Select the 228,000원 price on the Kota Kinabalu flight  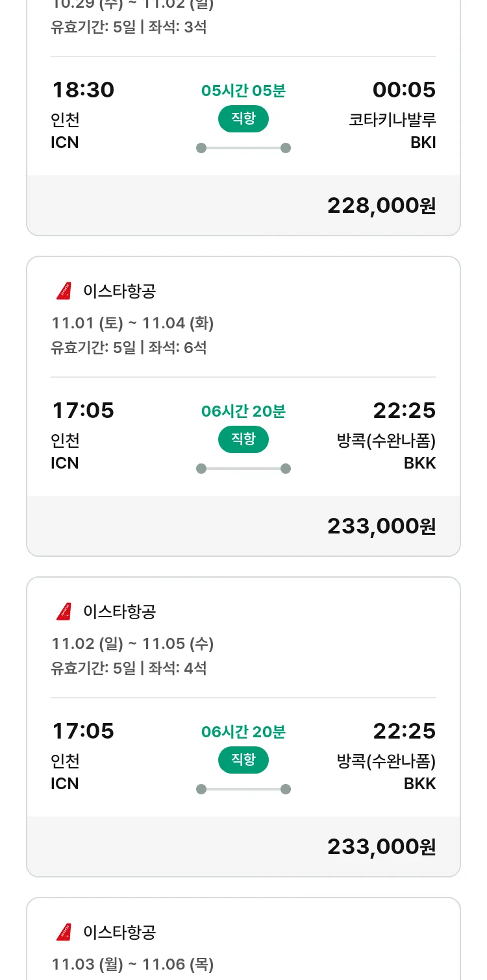click(x=381, y=206)
